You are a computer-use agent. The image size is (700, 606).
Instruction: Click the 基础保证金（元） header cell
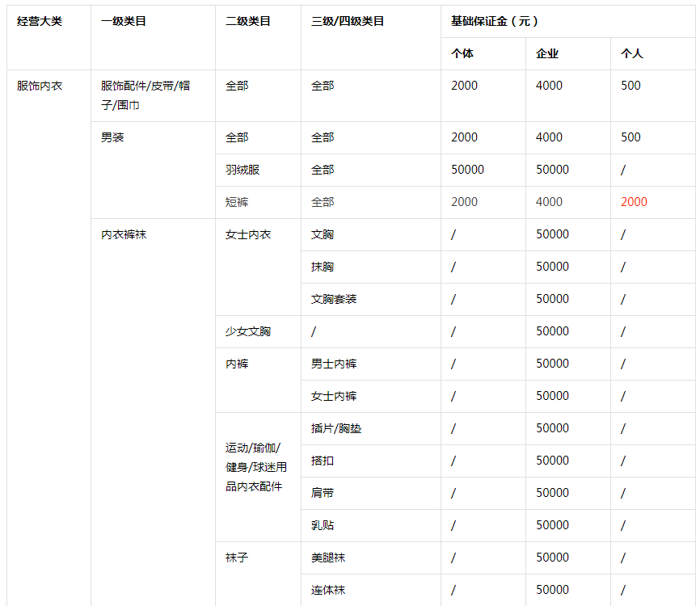485,23
